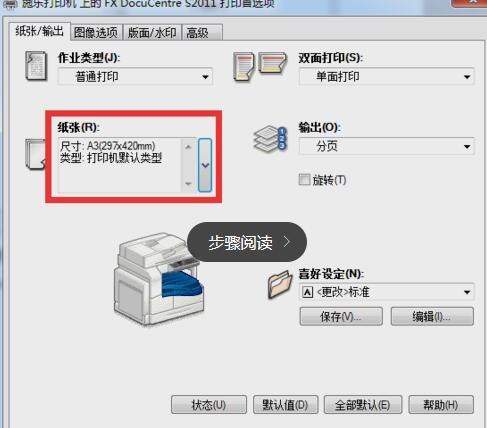
Task: Click the job type document icon
Action: [36, 66]
